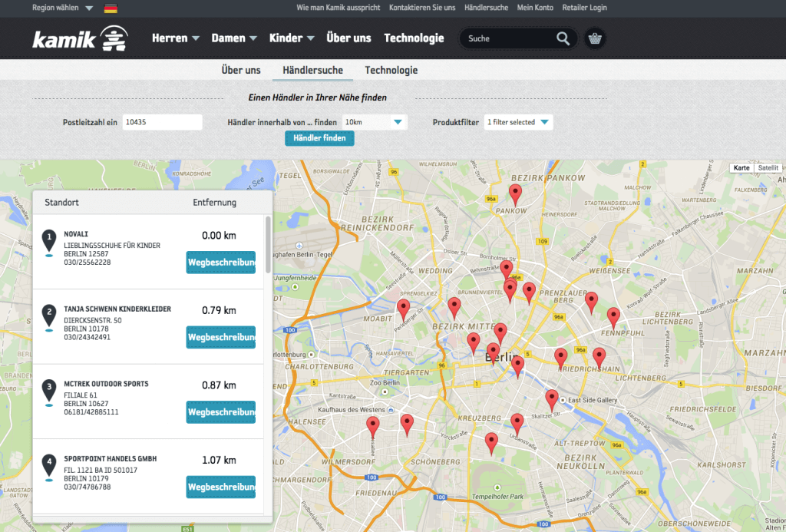This screenshot has width=786, height=532.
Task: Click the Zoo Berlin map marker
Action: coord(385,392)
